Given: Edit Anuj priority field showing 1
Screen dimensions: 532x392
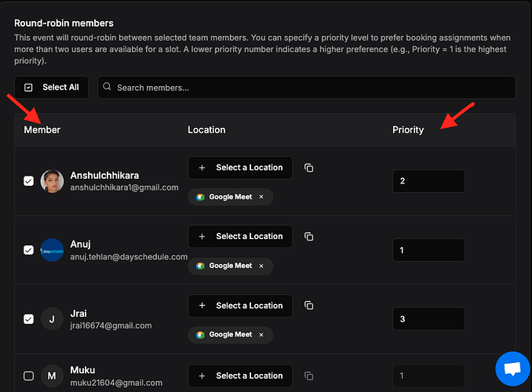Looking at the screenshot, I should click(428, 250).
